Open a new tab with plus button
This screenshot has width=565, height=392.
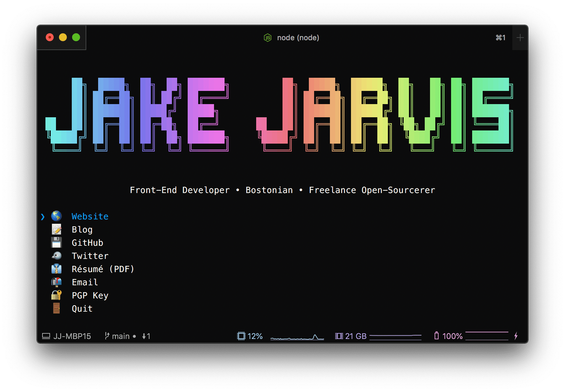520,38
